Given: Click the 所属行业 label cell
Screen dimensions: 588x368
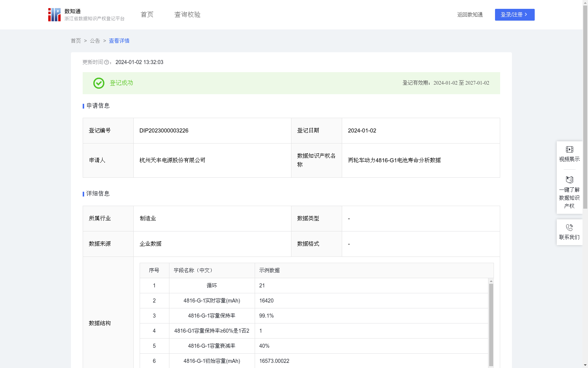Looking at the screenshot, I should pos(108,219).
